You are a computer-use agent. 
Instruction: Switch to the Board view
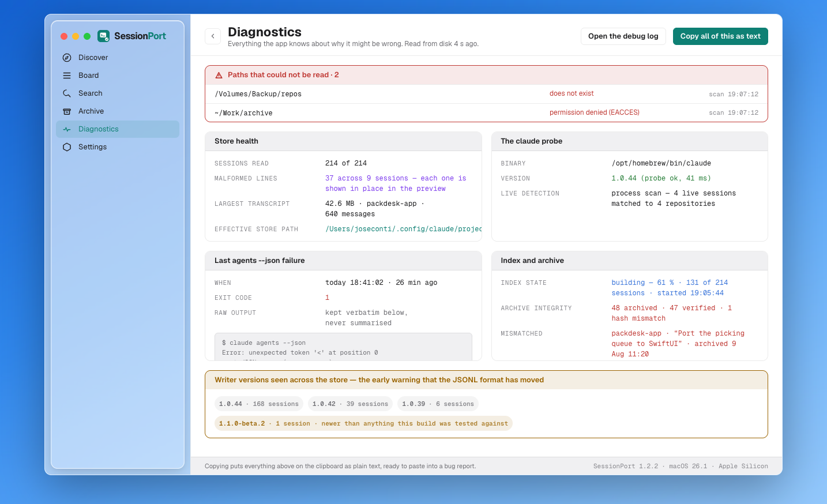tap(118, 76)
